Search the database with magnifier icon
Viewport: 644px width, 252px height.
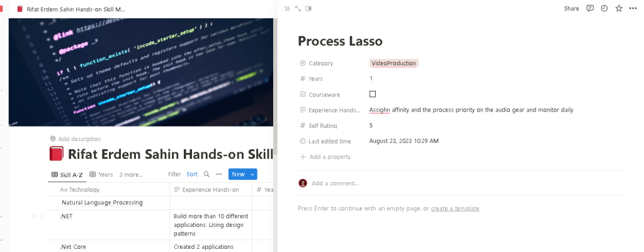206,175
